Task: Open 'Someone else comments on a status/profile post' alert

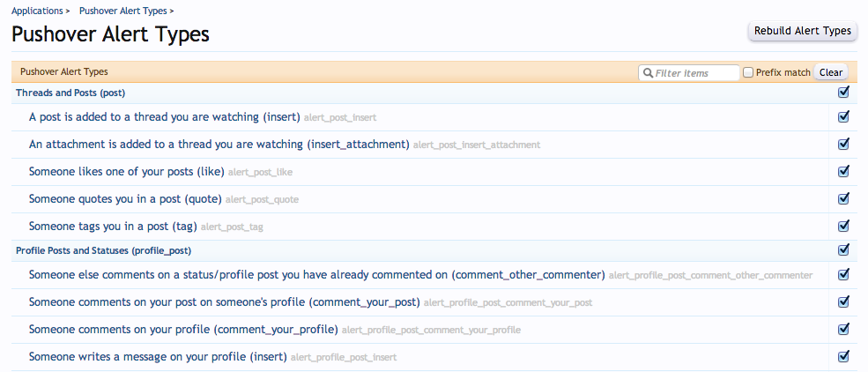Action: (316, 275)
